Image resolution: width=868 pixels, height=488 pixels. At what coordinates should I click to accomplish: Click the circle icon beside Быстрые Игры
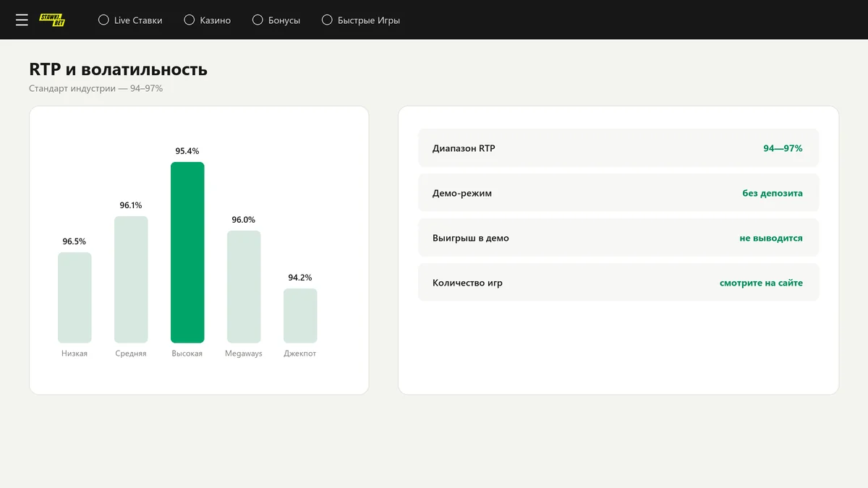(327, 20)
